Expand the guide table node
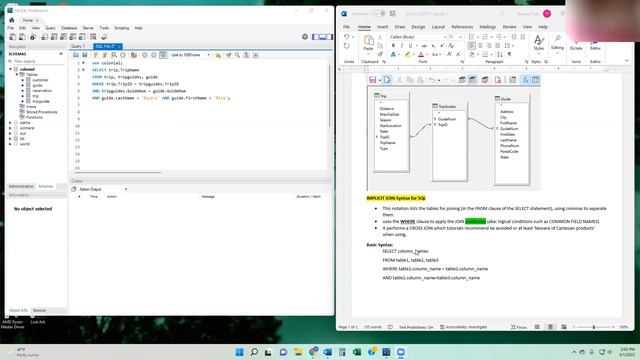 pyautogui.click(x=23, y=85)
